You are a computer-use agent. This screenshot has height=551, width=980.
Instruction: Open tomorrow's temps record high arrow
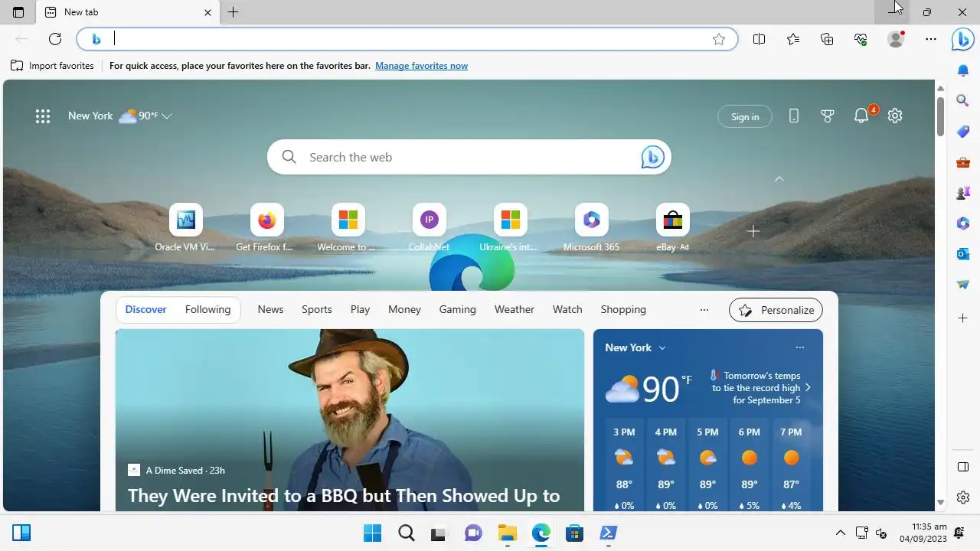[808, 387]
